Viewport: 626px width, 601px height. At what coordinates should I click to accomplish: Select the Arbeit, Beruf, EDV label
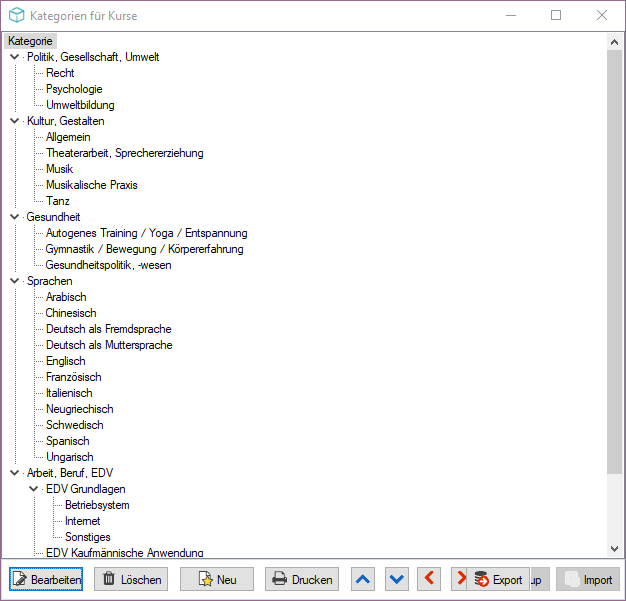pyautogui.click(x=70, y=473)
